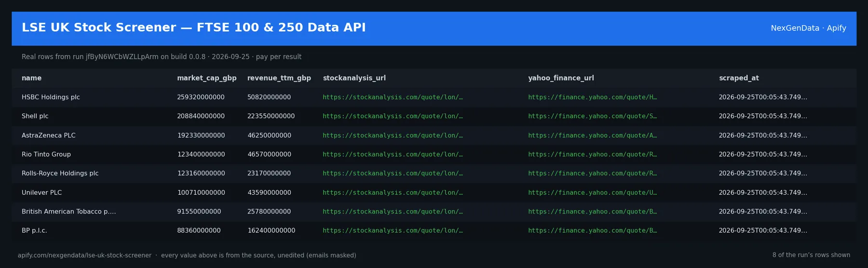Click scraped_at timestamp in Shell plc row
The width and height of the screenshot is (868, 268).
[763, 116]
